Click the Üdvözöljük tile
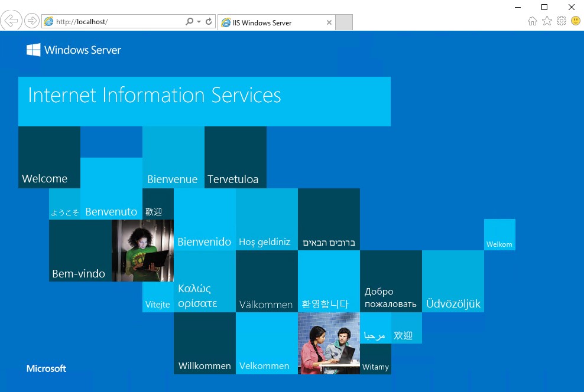The image size is (584, 392). (x=453, y=280)
